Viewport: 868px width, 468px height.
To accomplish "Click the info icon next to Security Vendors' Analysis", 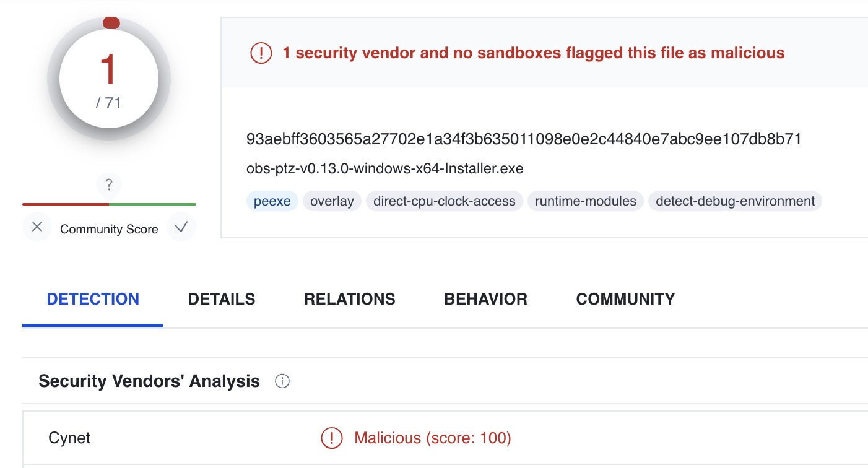I will [x=282, y=381].
